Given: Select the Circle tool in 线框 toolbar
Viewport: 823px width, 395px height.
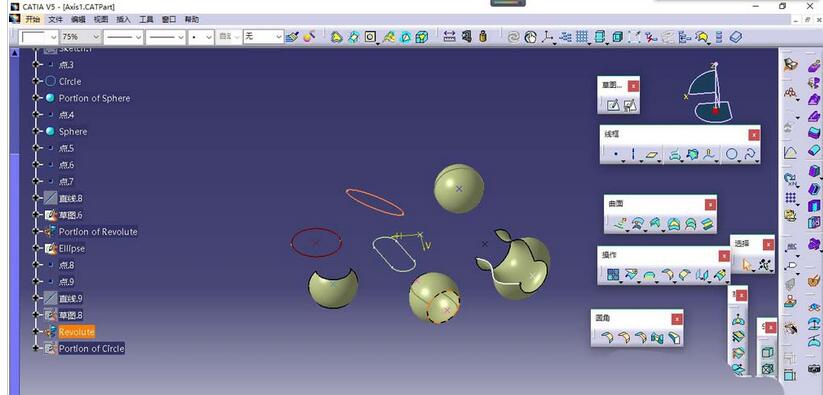Looking at the screenshot, I should click(x=731, y=154).
